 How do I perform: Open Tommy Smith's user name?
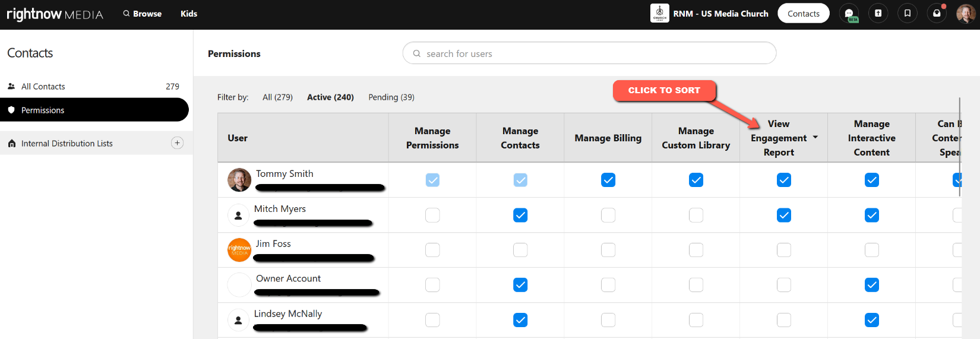pyautogui.click(x=284, y=174)
